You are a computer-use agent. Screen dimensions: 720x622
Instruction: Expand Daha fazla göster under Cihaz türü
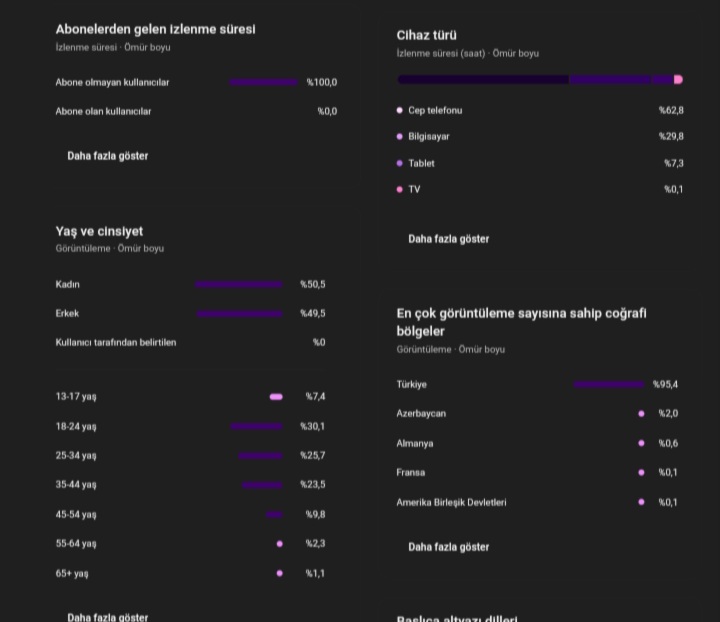(449, 239)
